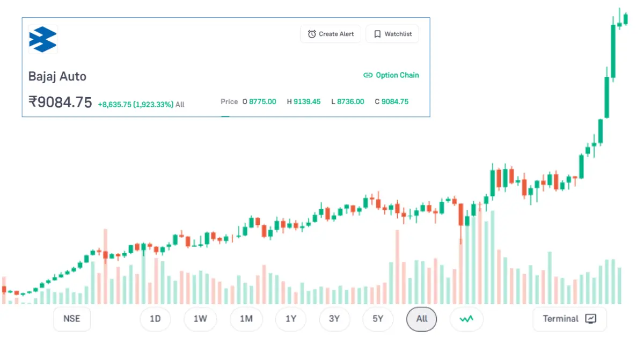Click the alarm clock icon on Create Alert
This screenshot has width=644, height=338.
coord(312,34)
